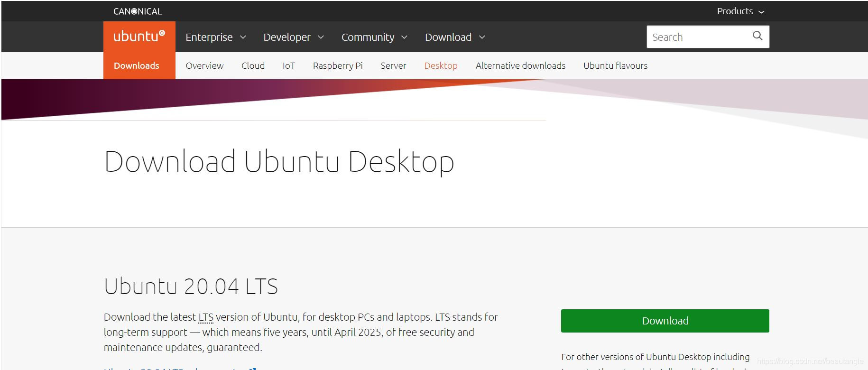Go to the IoT tab
The image size is (868, 370).
click(x=289, y=65)
